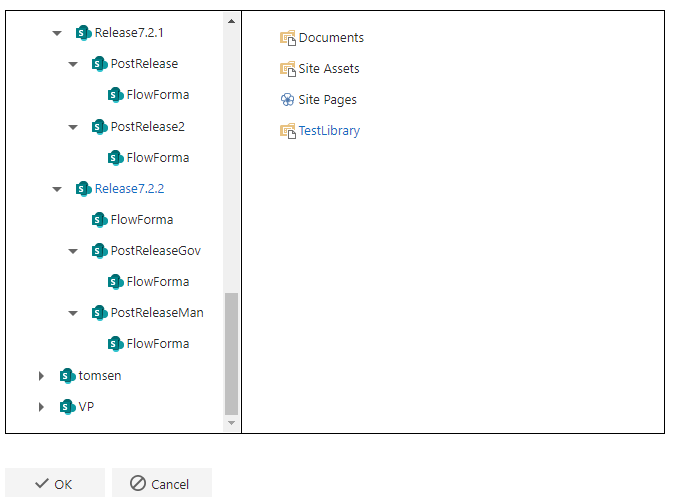Viewport: 675px width, 501px height.
Task: Collapse the PostReleaseGov node
Action: [x=73, y=251]
